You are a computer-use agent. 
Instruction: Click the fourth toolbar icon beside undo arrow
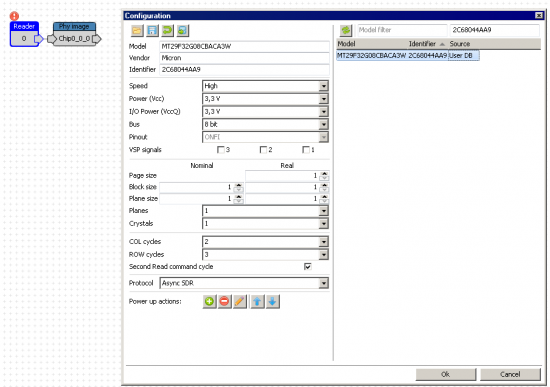point(182,31)
